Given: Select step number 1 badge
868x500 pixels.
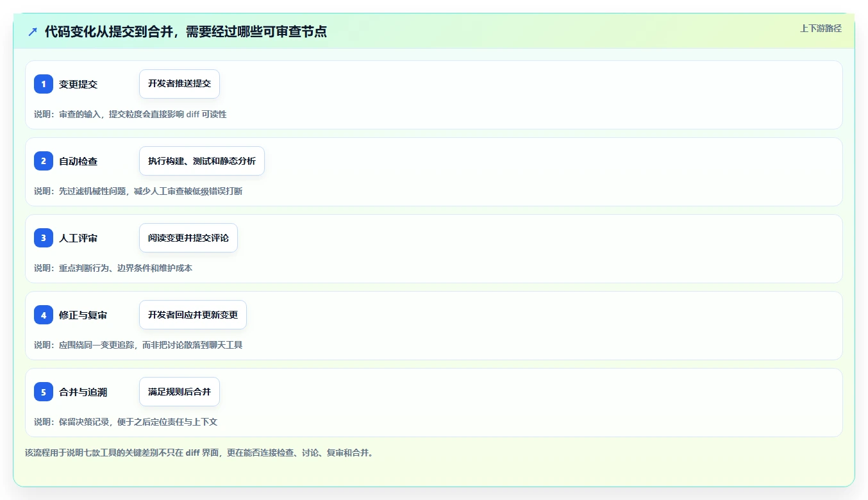Looking at the screenshot, I should (44, 84).
